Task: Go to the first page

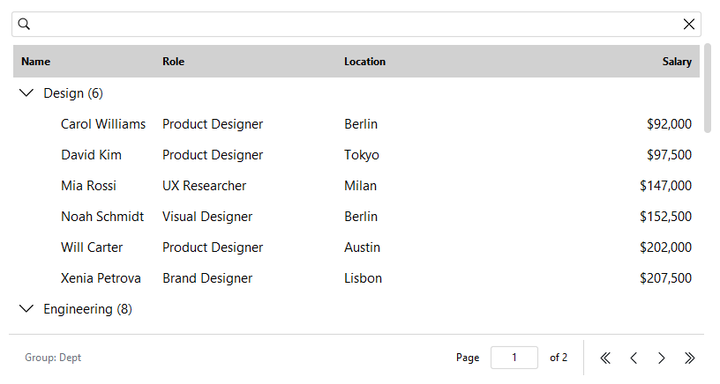Action: 605,358
